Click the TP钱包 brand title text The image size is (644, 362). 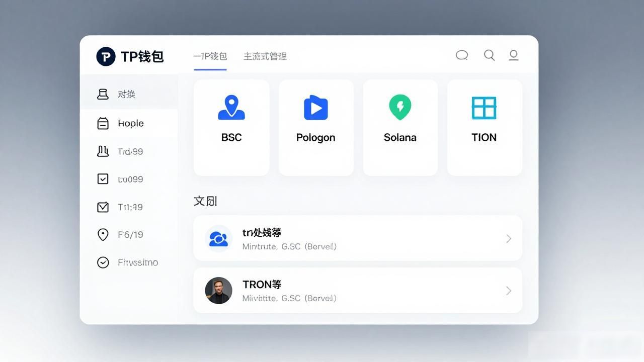point(142,56)
